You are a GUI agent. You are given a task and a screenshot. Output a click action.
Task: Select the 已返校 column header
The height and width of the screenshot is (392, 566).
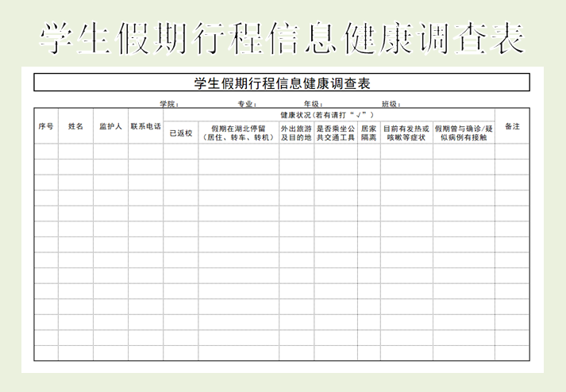pos(181,133)
